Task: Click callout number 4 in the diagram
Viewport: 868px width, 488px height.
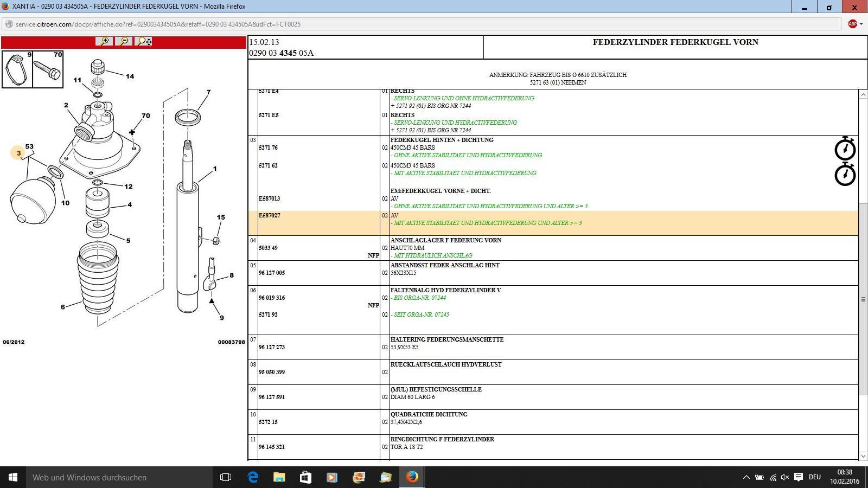Action: coord(130,204)
